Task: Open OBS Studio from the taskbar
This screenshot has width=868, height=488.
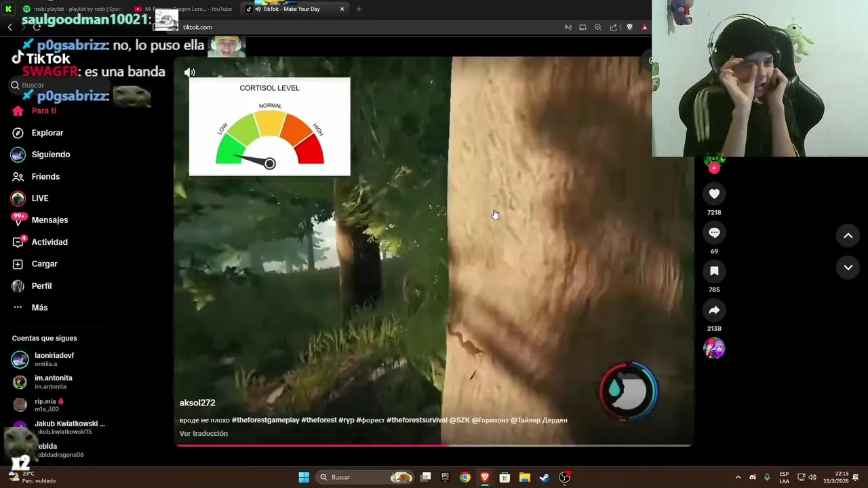Action: click(564, 477)
